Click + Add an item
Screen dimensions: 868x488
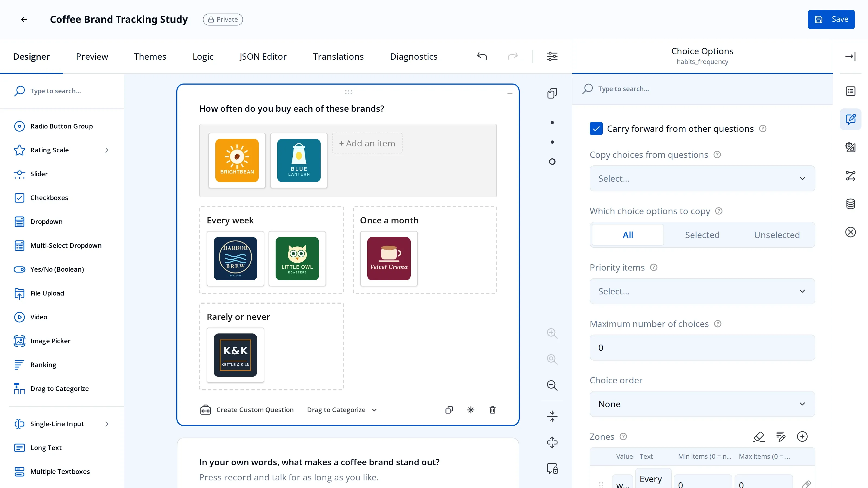coord(367,143)
